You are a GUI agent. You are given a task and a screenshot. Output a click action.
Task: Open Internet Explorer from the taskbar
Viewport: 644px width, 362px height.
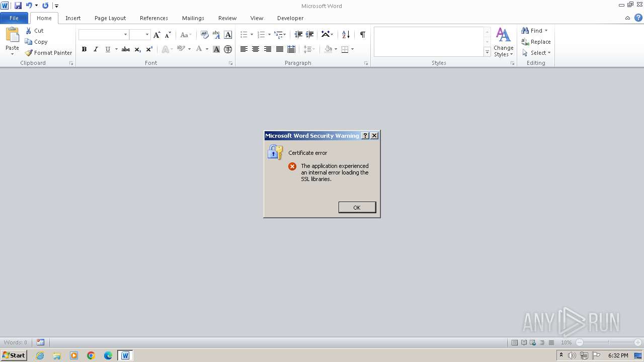click(40, 355)
